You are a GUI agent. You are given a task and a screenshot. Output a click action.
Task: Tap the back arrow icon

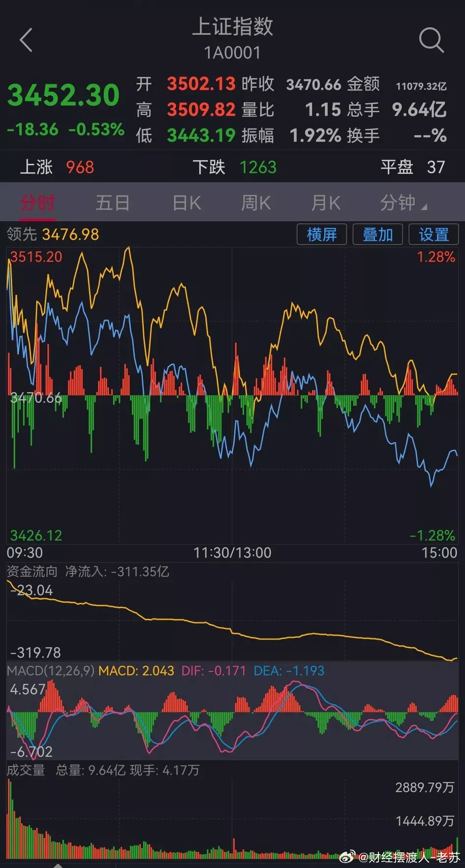pos(27,40)
